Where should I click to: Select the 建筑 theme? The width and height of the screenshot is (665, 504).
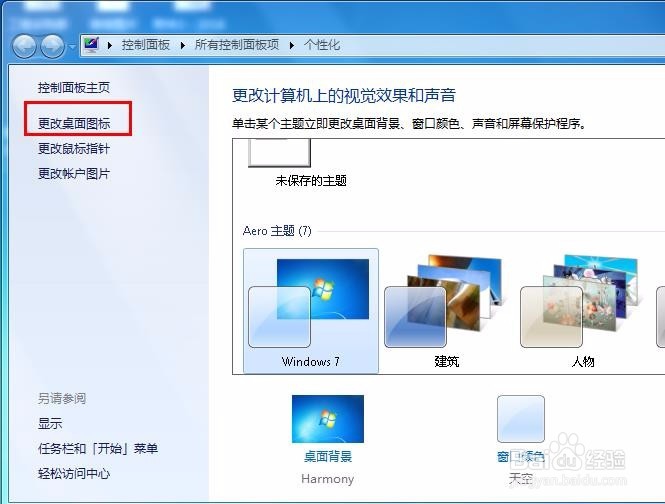pyautogui.click(x=447, y=311)
